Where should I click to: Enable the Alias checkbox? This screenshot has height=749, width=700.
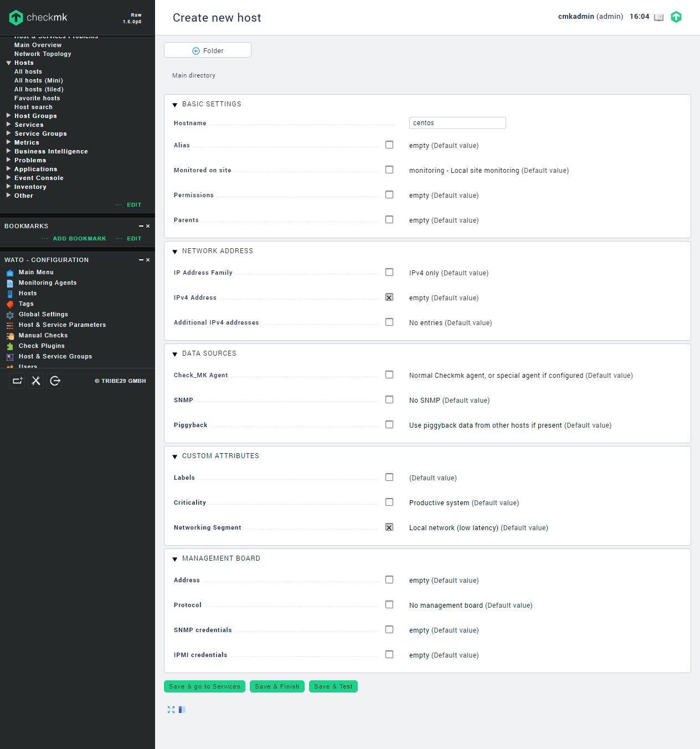[389, 145]
